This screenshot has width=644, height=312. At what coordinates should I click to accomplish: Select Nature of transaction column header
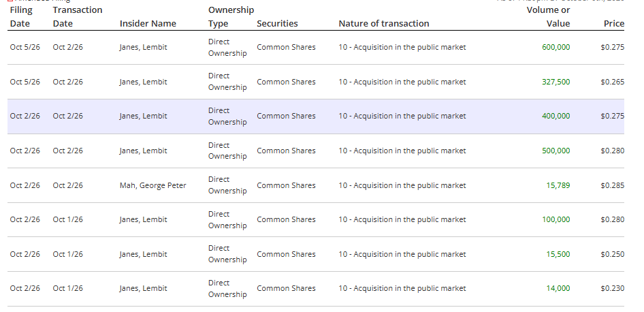click(384, 23)
